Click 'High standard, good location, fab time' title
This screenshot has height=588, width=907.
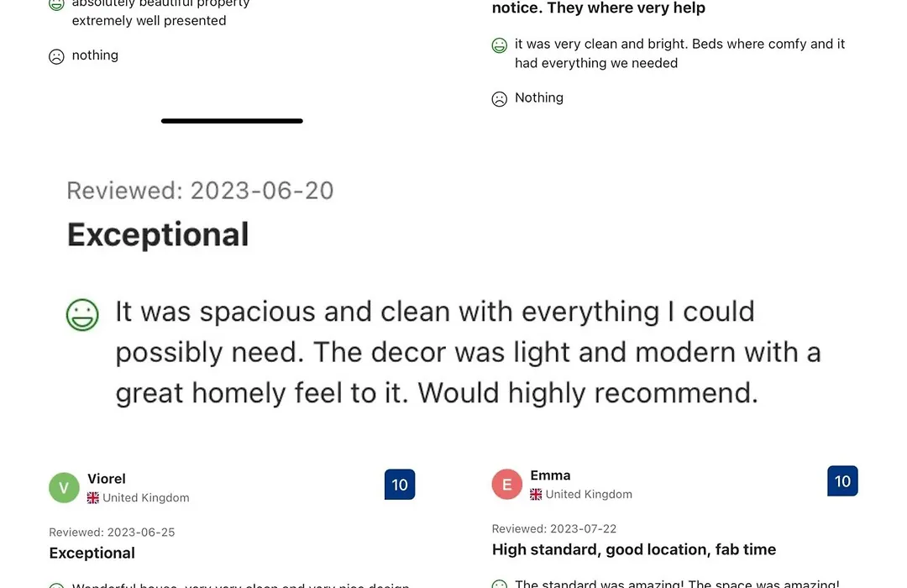(634, 549)
